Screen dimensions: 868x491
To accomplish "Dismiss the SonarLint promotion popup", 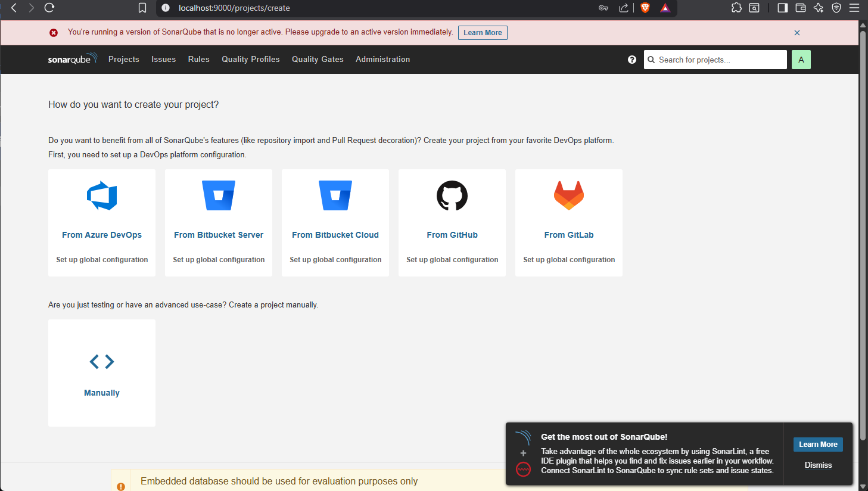I will tap(818, 465).
